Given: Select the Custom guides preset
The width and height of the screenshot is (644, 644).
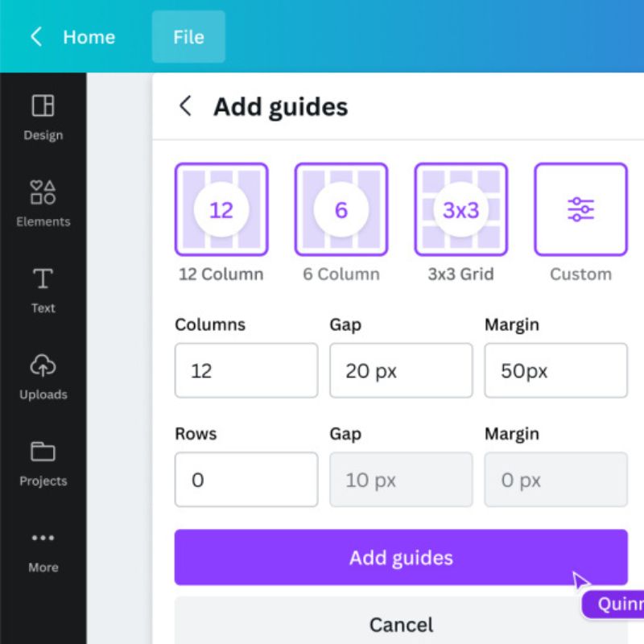Looking at the screenshot, I should (x=580, y=209).
